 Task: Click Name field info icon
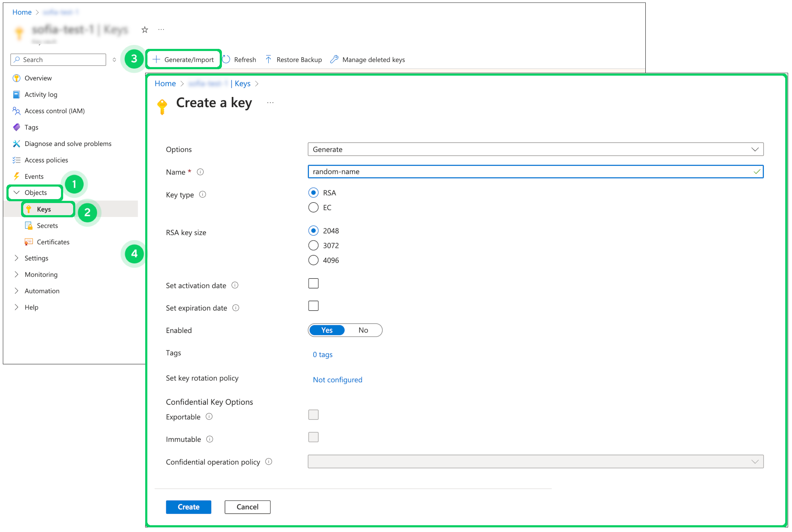pos(200,172)
